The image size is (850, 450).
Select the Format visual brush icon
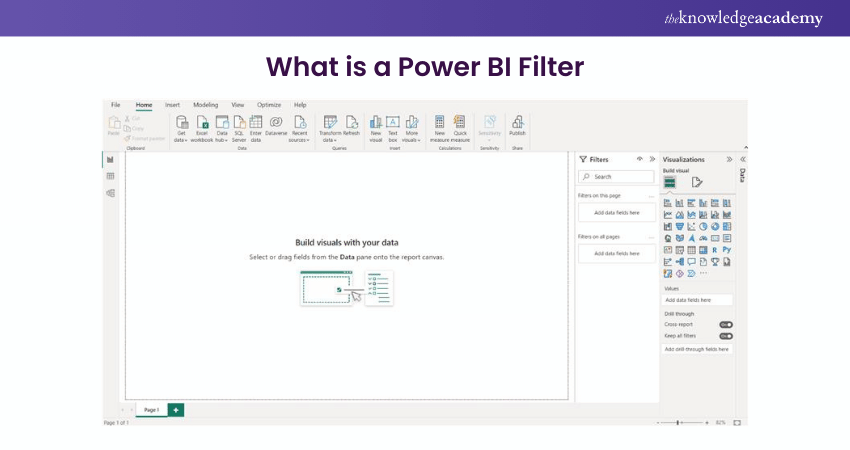697,182
